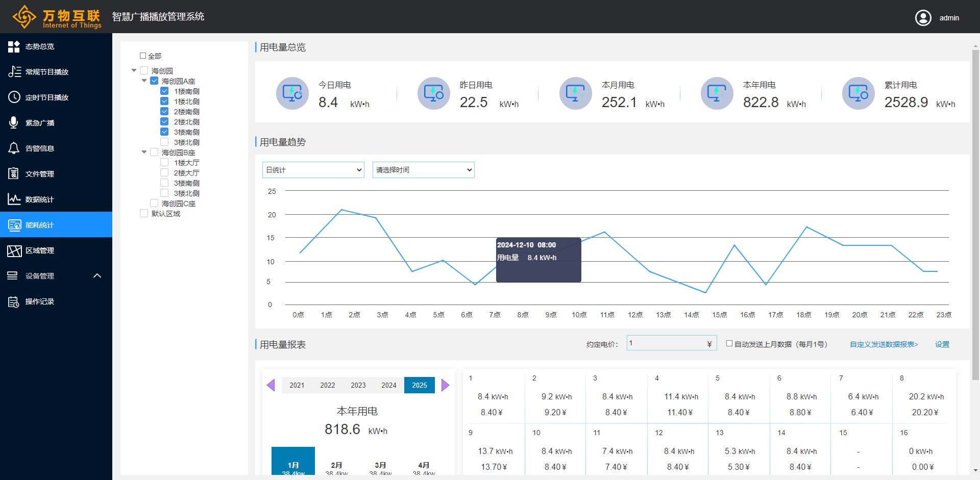Collapse the 海创园B座 tree node

pos(144,152)
